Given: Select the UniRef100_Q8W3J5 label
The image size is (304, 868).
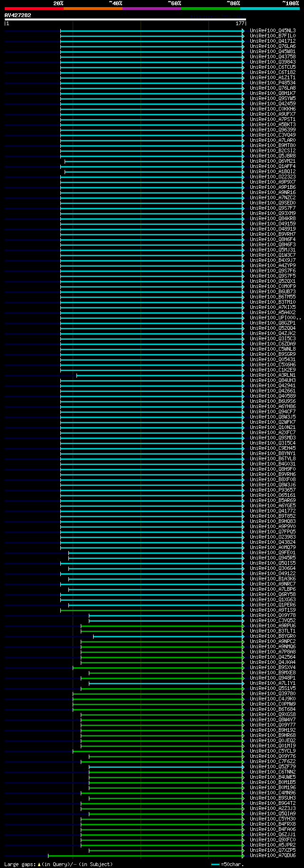Looking at the screenshot, I should [x=273, y=417].
